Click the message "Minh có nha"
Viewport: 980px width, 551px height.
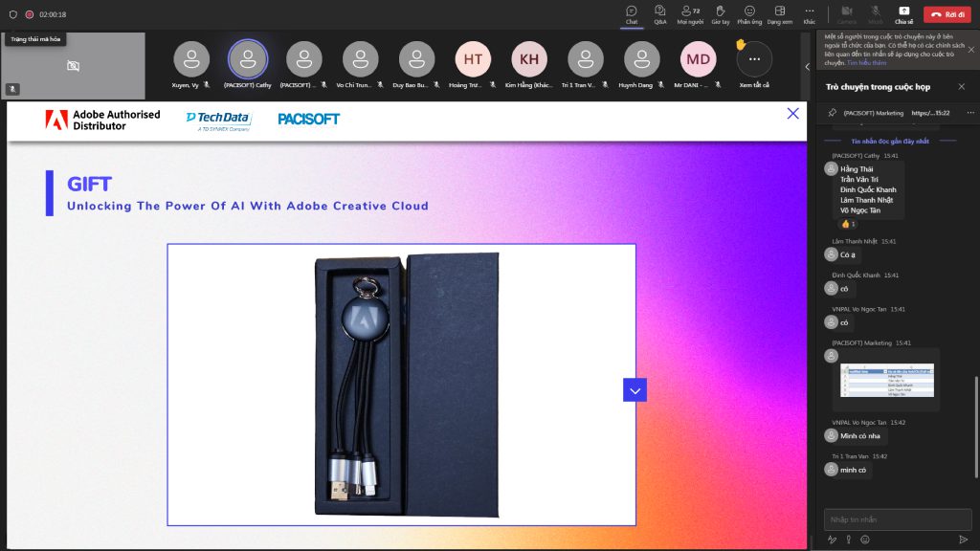[860, 436]
